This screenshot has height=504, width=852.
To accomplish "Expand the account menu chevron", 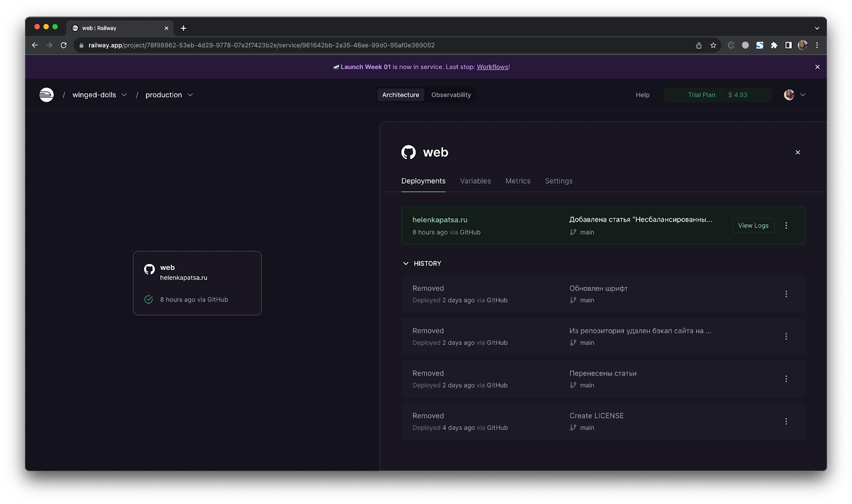I will point(802,95).
